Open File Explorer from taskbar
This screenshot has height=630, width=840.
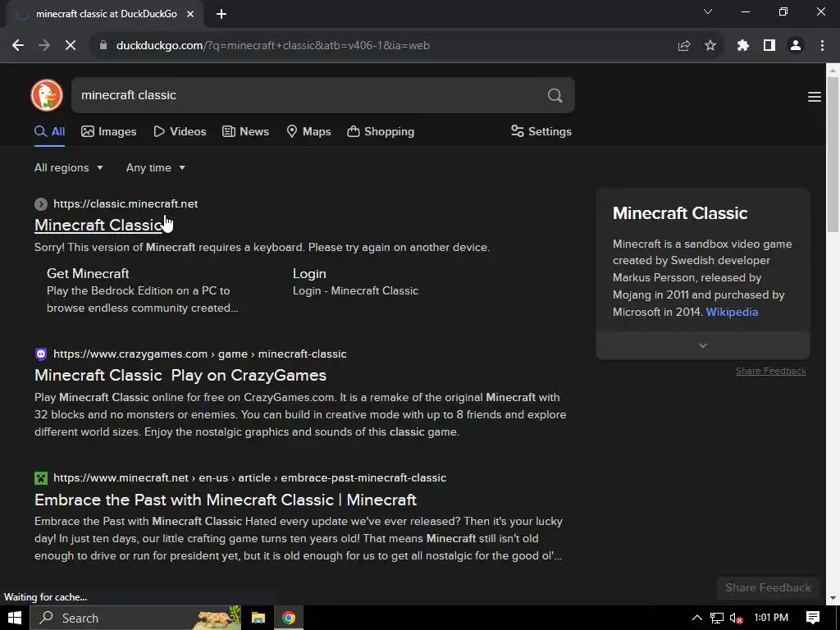[x=258, y=618]
